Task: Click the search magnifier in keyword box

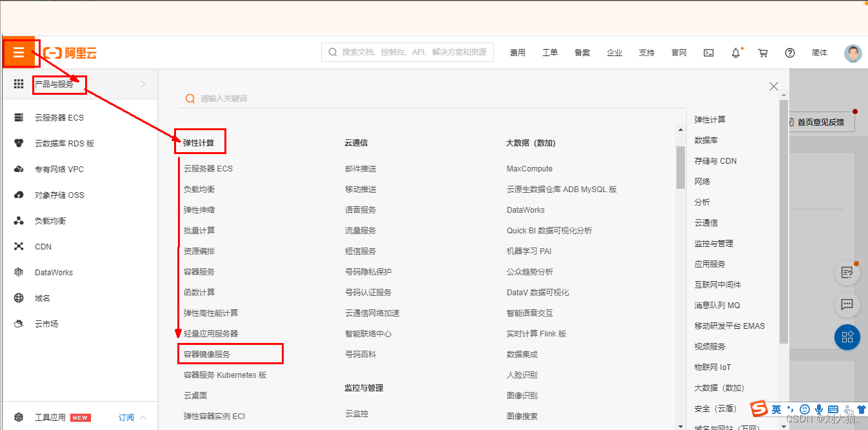Action: click(x=190, y=99)
